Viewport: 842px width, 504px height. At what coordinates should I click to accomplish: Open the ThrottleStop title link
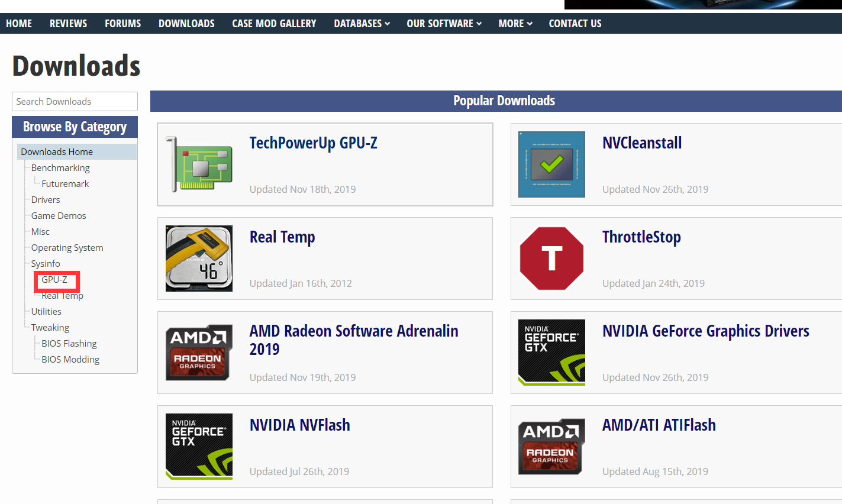pos(641,237)
